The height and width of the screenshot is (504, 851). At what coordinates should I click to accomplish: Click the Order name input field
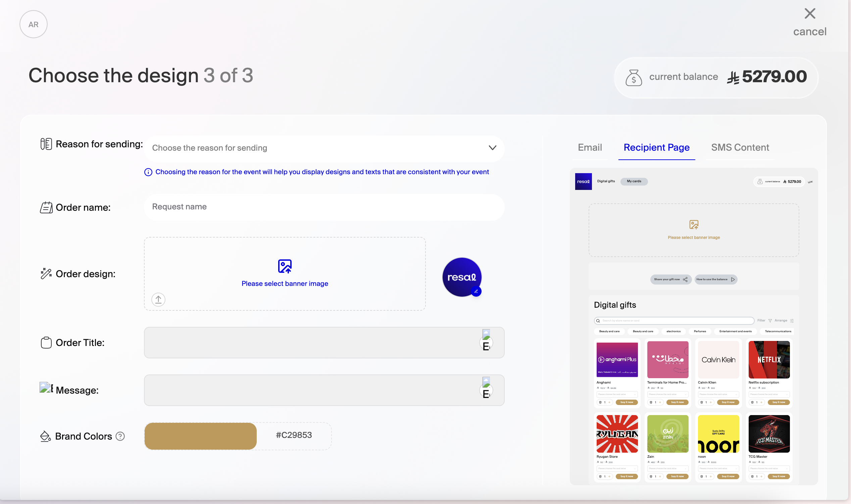tap(323, 207)
